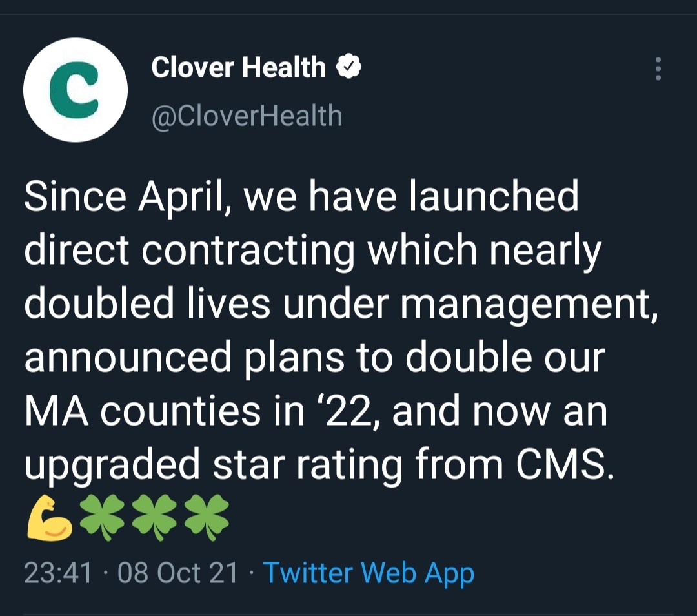
Task: Open the Twitter Web App source link
Action: [x=369, y=573]
